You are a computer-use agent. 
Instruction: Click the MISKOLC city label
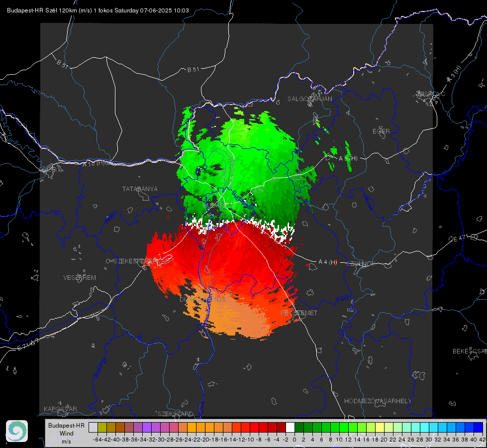point(431,94)
